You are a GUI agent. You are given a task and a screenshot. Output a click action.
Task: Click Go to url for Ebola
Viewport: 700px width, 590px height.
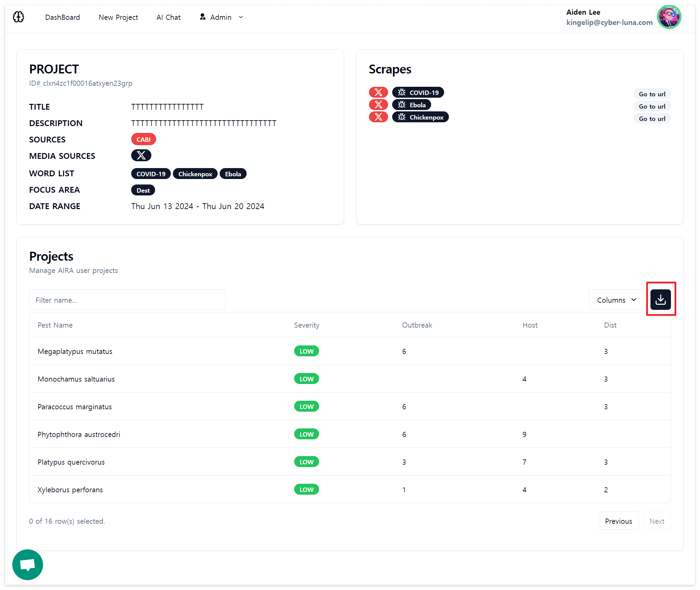(651, 106)
